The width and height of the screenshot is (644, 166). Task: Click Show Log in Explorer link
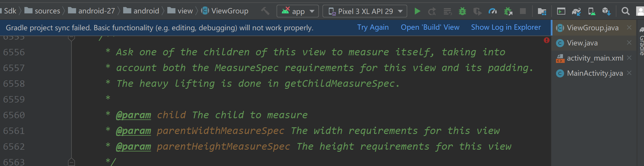click(x=506, y=27)
